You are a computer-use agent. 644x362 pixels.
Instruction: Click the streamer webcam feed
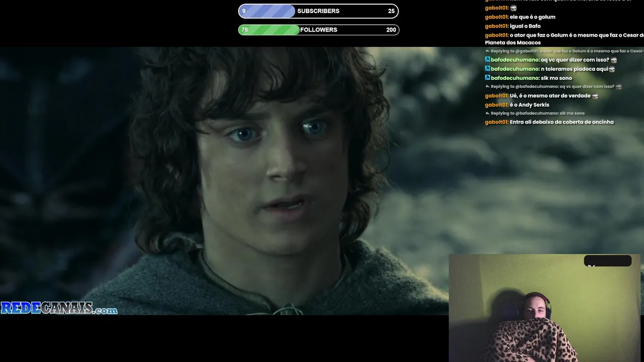click(544, 308)
